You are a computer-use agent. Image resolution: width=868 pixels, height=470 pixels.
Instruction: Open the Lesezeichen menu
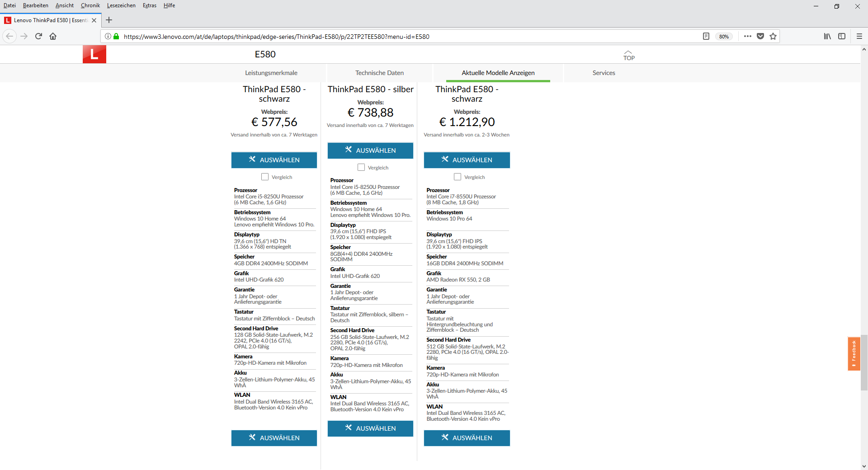121,5
